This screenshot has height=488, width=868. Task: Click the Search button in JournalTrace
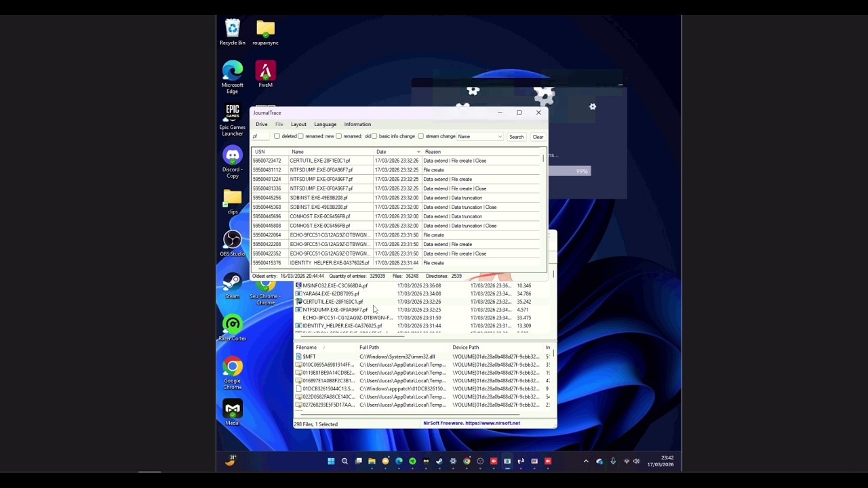point(516,137)
